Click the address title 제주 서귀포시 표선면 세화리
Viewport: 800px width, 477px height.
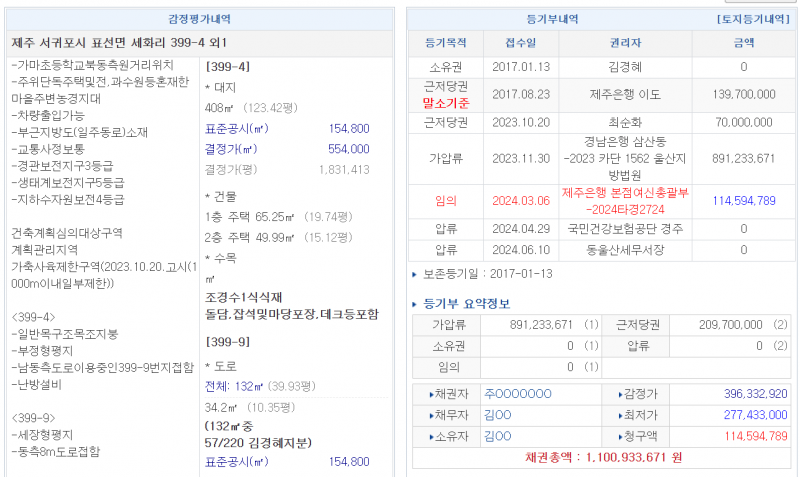click(x=110, y=43)
